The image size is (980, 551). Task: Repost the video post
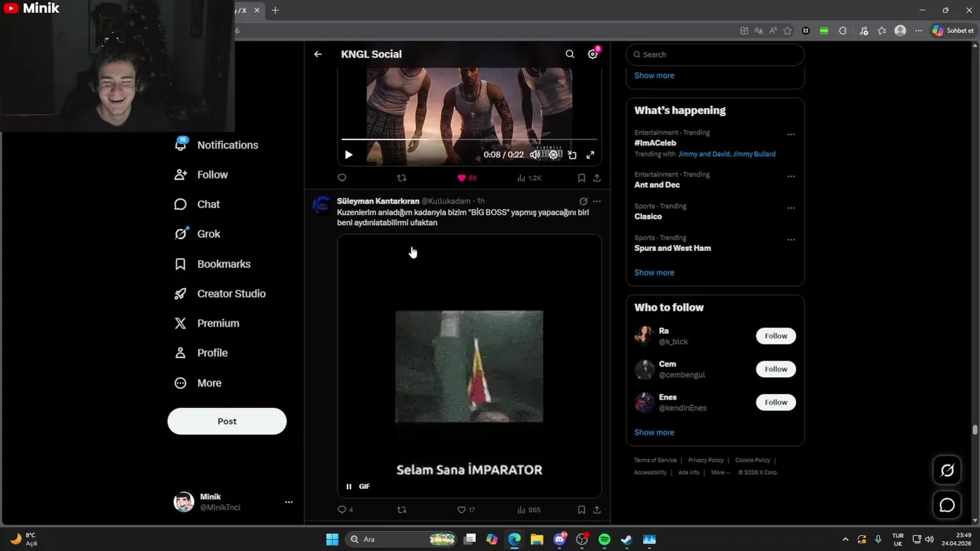[402, 178]
